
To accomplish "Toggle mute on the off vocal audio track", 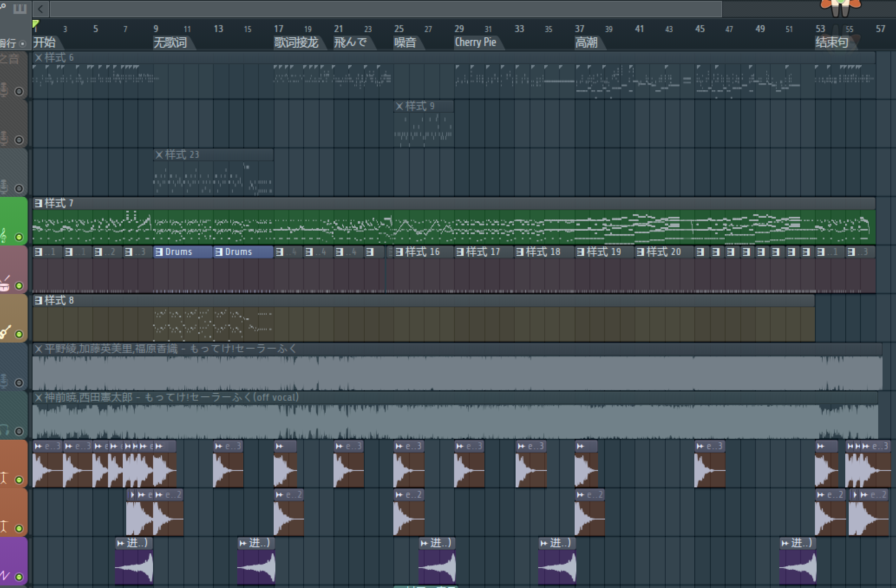I will (19, 431).
